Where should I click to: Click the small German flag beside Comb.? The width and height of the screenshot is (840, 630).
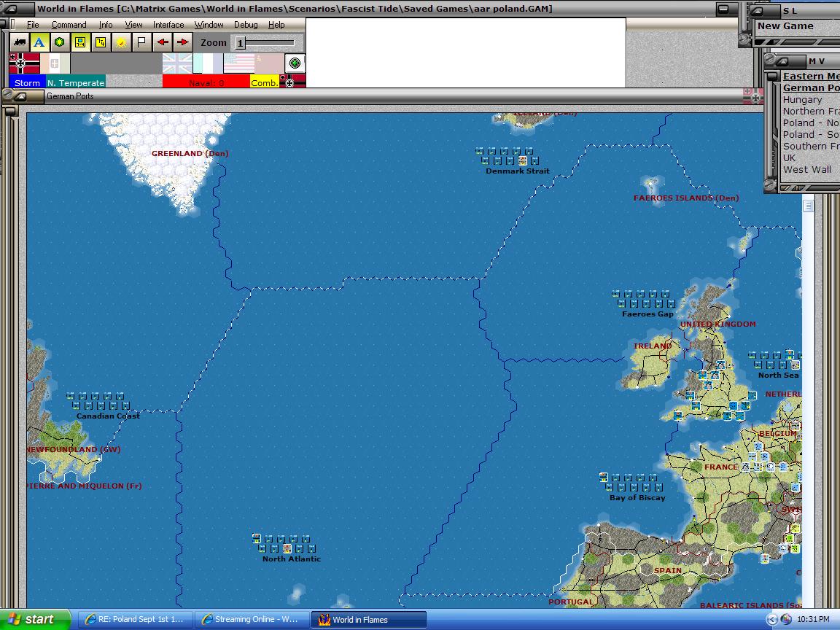(x=292, y=82)
